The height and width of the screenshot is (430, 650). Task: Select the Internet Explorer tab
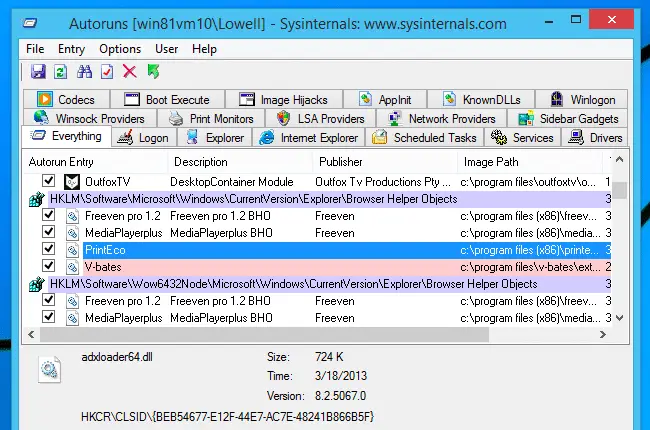(x=308, y=138)
